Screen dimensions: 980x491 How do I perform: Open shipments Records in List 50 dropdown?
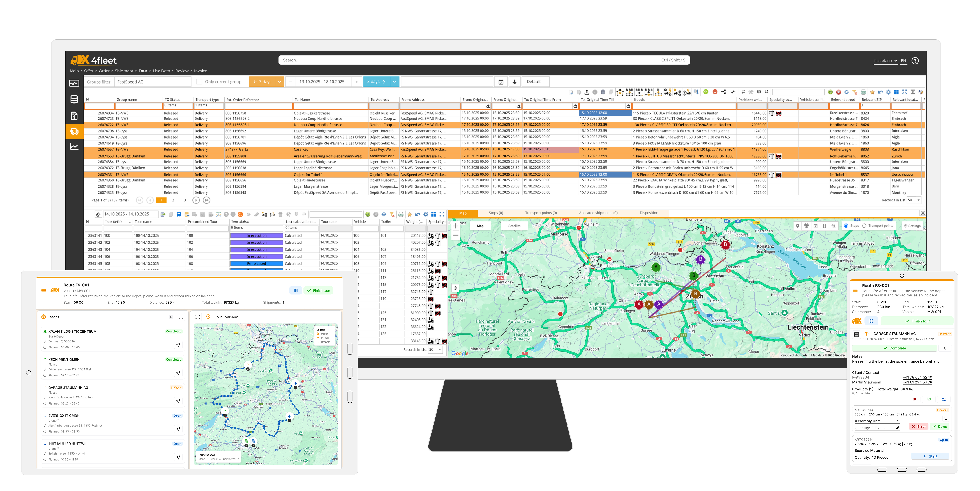[914, 200]
